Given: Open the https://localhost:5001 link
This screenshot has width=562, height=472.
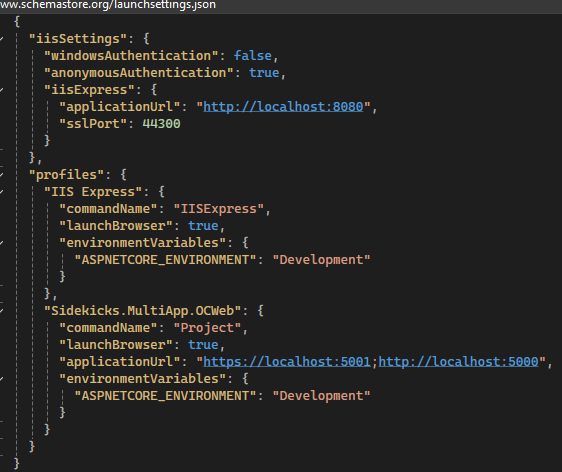Looking at the screenshot, I should pos(287,362).
